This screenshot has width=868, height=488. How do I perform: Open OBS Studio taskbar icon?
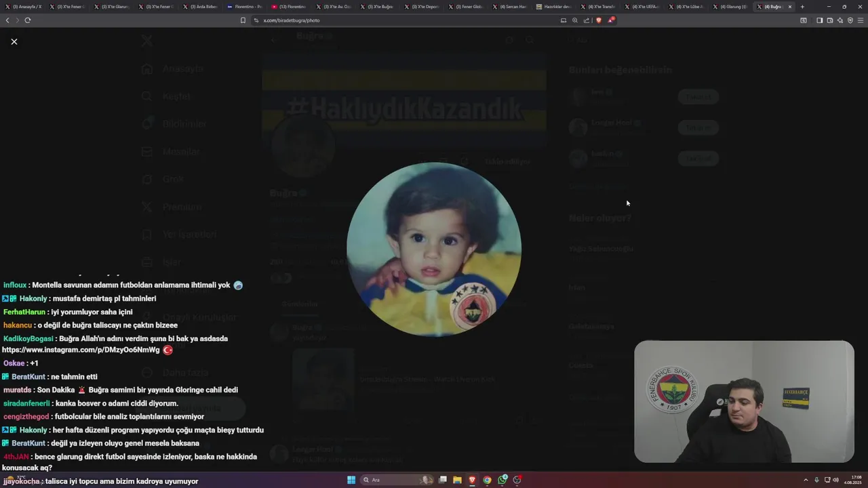pyautogui.click(x=517, y=480)
